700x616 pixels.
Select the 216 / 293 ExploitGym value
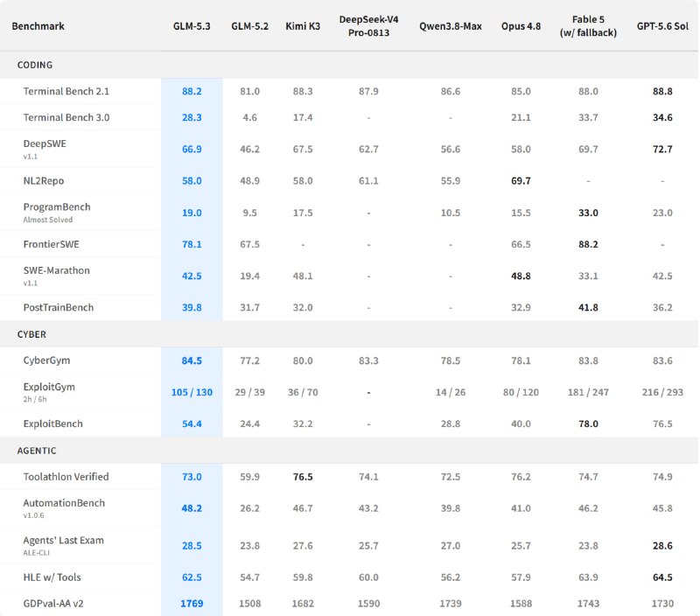coord(662,392)
